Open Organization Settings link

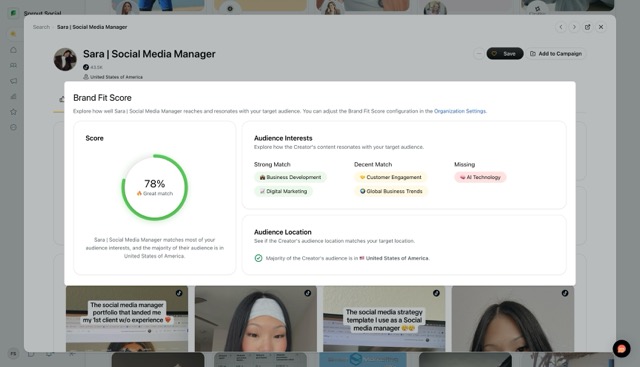460,111
